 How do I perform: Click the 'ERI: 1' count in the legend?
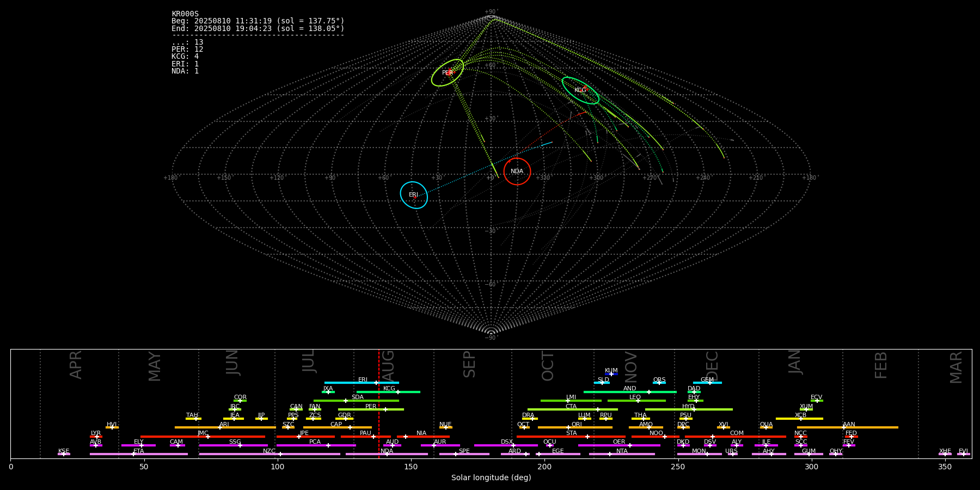185,64
